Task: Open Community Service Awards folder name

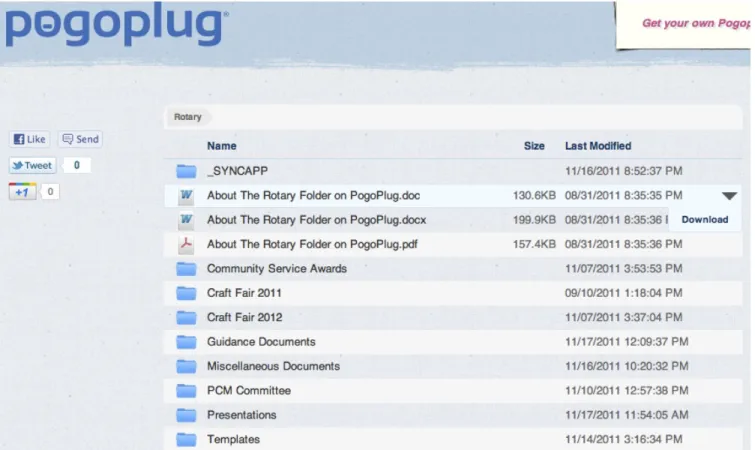Action: (x=277, y=269)
